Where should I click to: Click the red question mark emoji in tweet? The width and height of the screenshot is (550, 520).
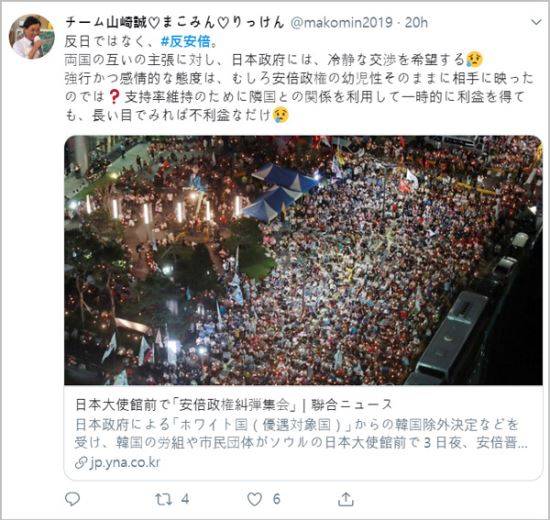click(x=114, y=97)
